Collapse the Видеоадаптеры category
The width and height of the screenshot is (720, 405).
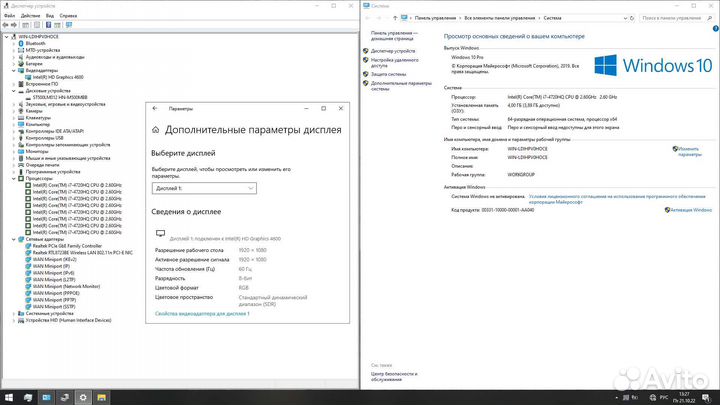(x=14, y=71)
